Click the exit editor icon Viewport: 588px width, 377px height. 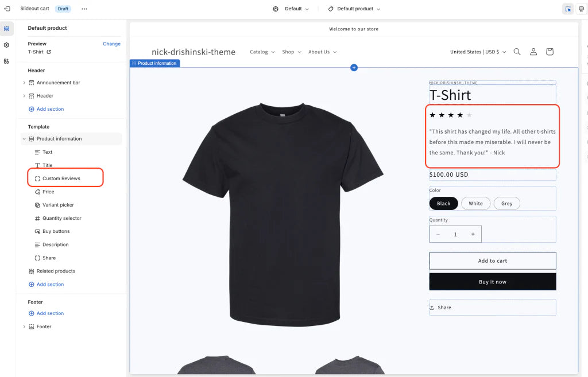point(7,9)
